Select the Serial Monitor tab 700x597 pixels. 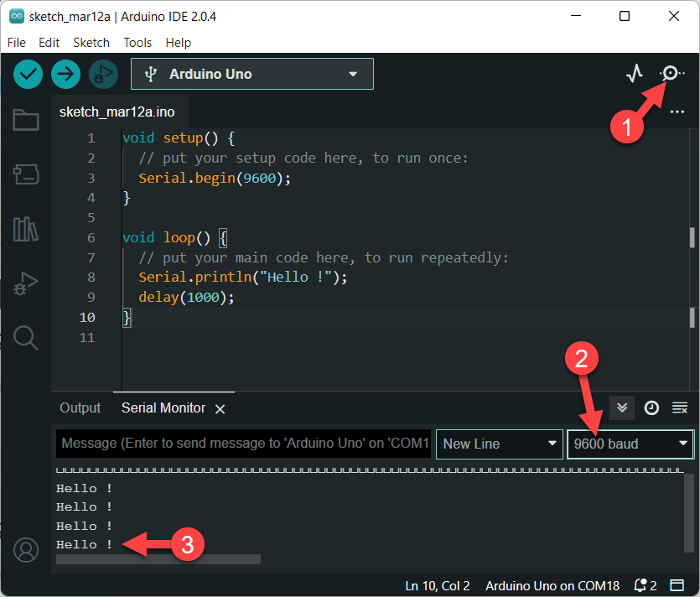point(163,408)
